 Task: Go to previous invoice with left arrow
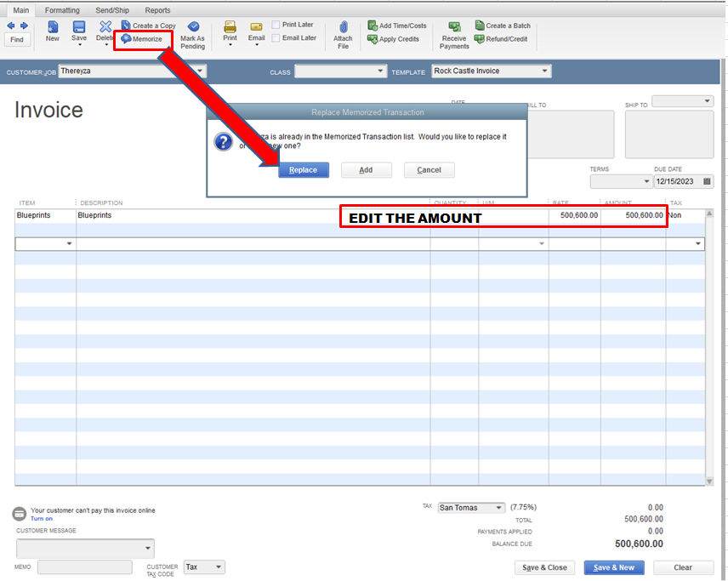pyautogui.click(x=11, y=26)
